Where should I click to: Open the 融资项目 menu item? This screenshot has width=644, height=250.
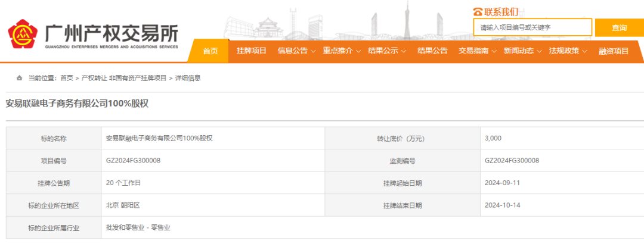(x=614, y=51)
